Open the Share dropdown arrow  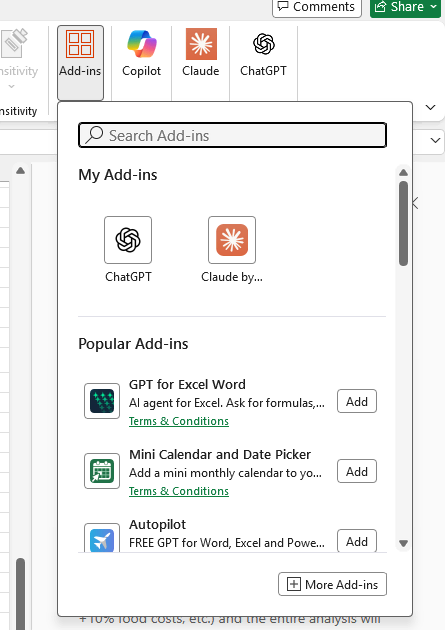point(434,7)
